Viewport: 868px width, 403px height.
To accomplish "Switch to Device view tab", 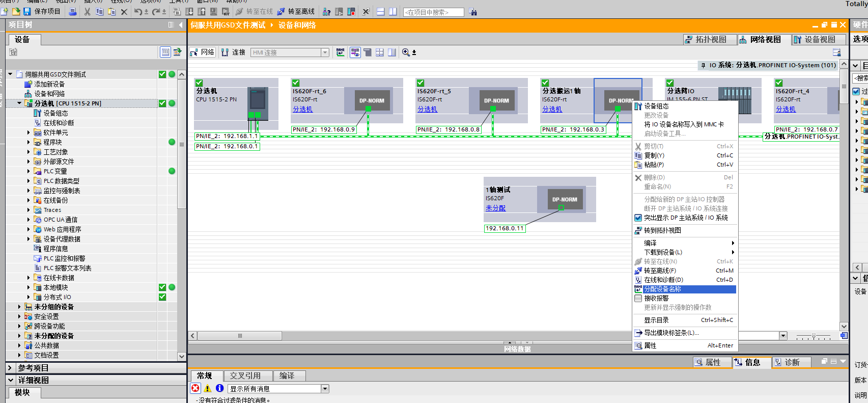I will click(x=818, y=39).
